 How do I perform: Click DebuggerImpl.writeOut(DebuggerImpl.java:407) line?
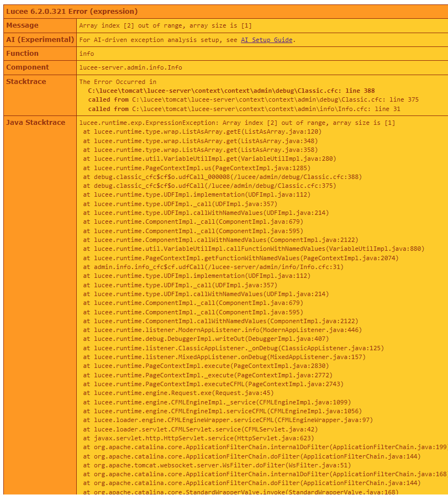[206, 339]
